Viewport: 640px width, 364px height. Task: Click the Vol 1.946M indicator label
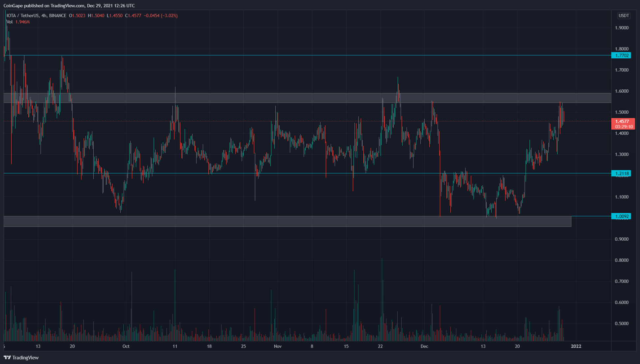tap(18, 22)
